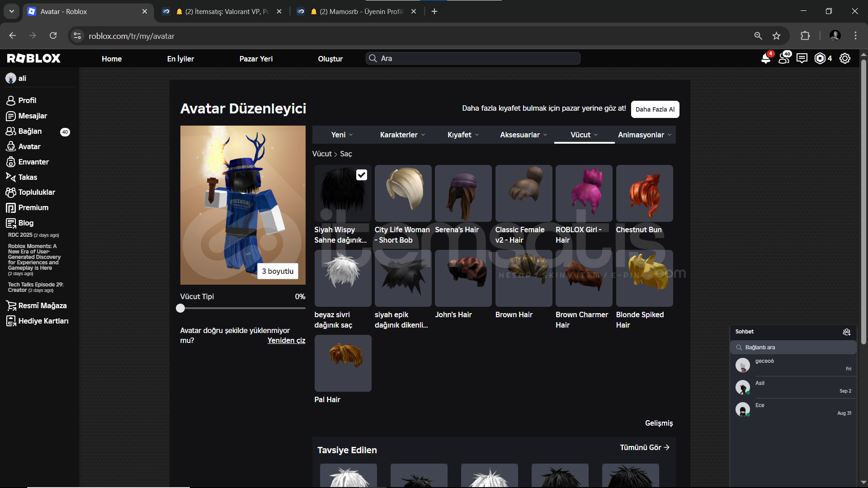Go to Home in top navigation

pos(112,59)
